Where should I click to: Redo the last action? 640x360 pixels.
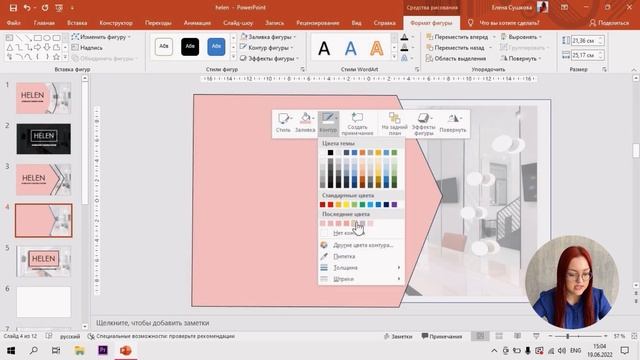[x=45, y=8]
